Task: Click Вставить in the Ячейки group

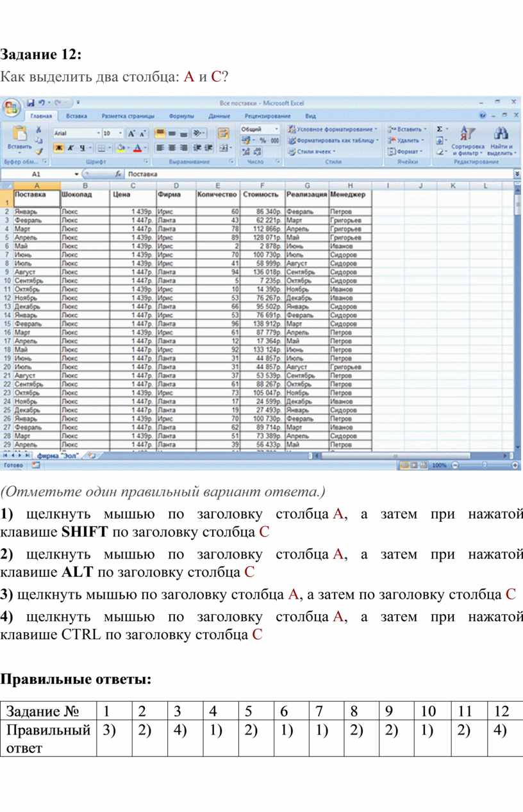Action: (x=407, y=129)
